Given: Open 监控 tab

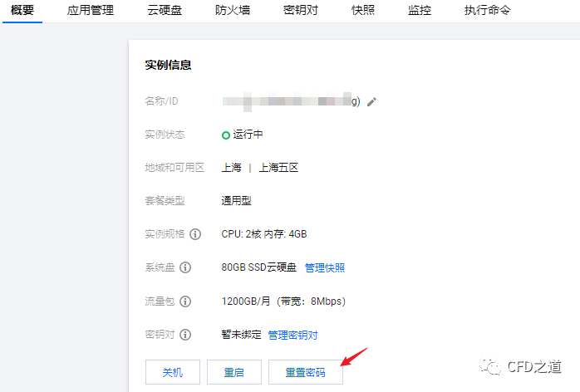Looking at the screenshot, I should (x=420, y=10).
